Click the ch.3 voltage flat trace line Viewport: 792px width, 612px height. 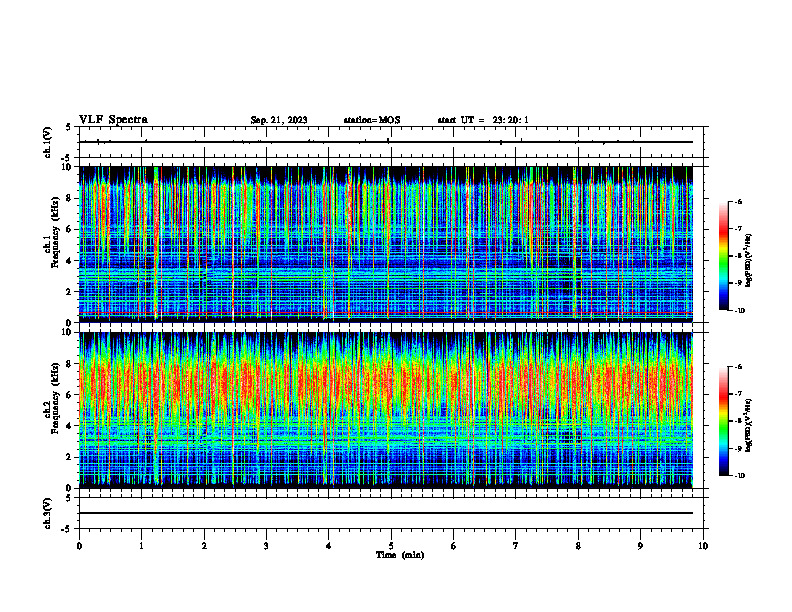click(385, 513)
